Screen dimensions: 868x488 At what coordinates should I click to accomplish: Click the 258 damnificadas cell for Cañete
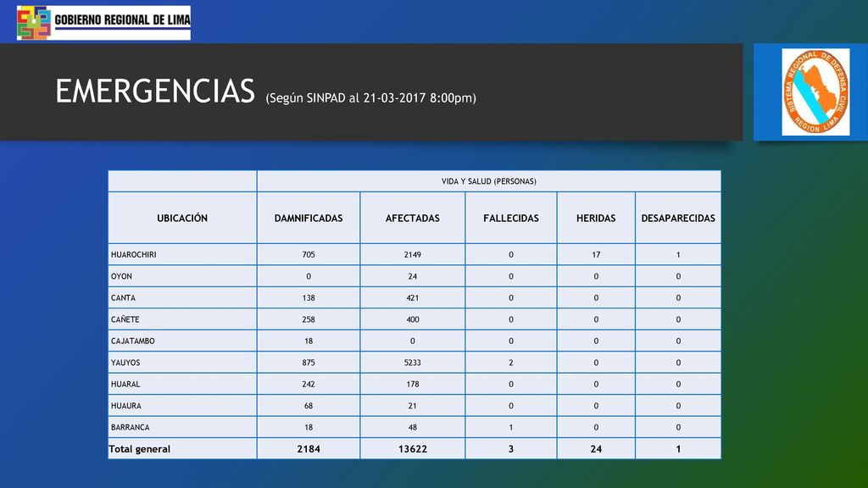309,319
